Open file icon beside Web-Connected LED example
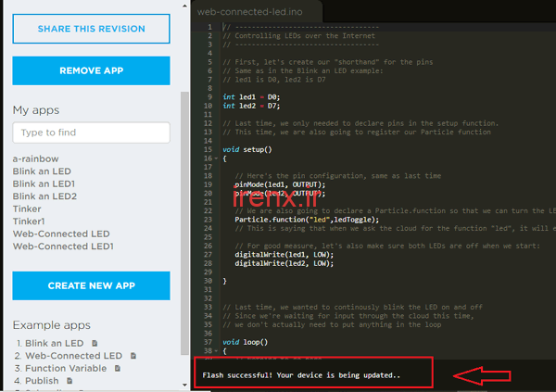Viewport: 556px width, 392px height. click(x=133, y=356)
